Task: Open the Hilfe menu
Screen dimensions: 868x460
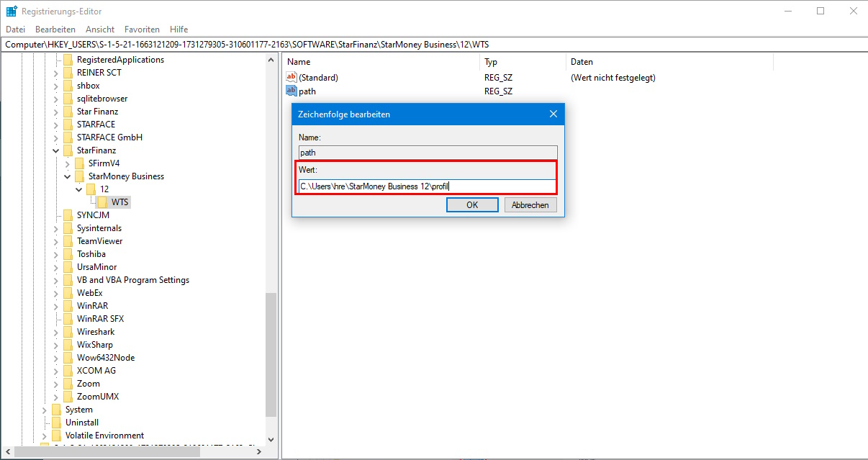Action: click(179, 30)
